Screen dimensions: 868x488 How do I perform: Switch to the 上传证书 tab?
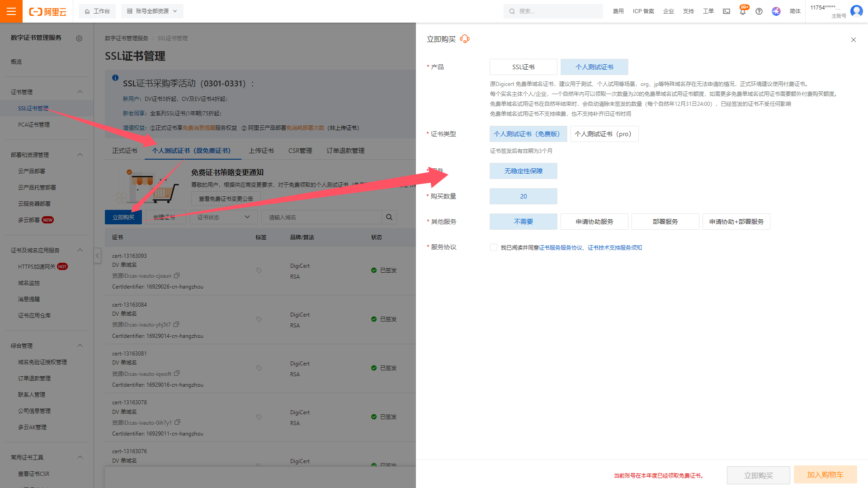(261, 151)
